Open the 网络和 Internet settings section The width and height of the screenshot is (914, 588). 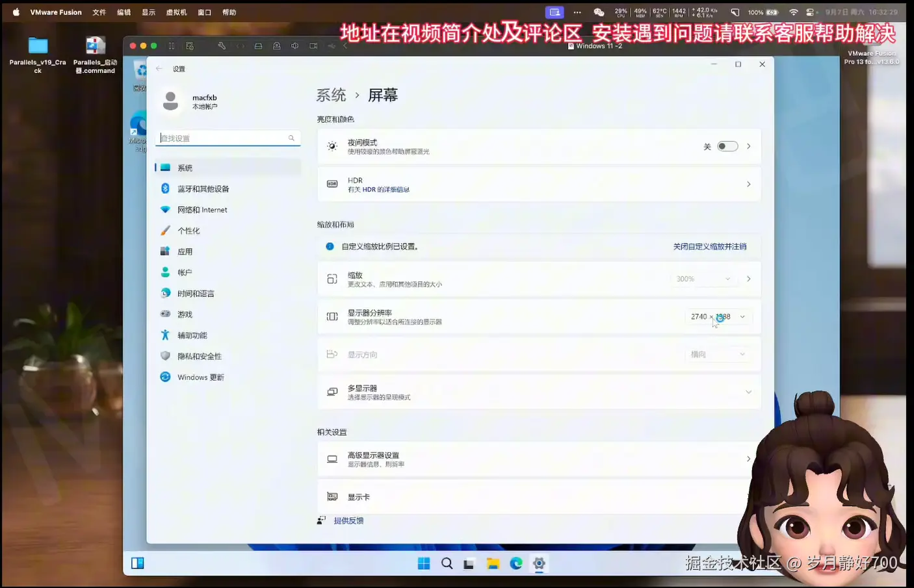[202, 209]
